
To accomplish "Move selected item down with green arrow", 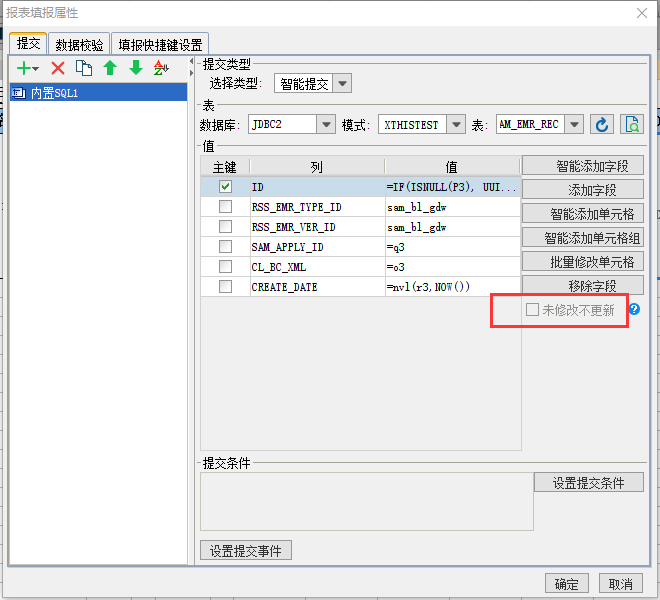I will pyautogui.click(x=136, y=68).
